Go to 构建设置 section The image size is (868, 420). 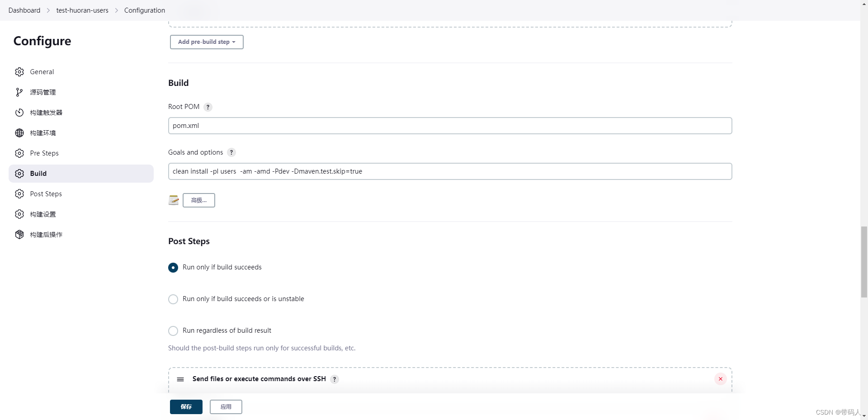click(x=81, y=214)
